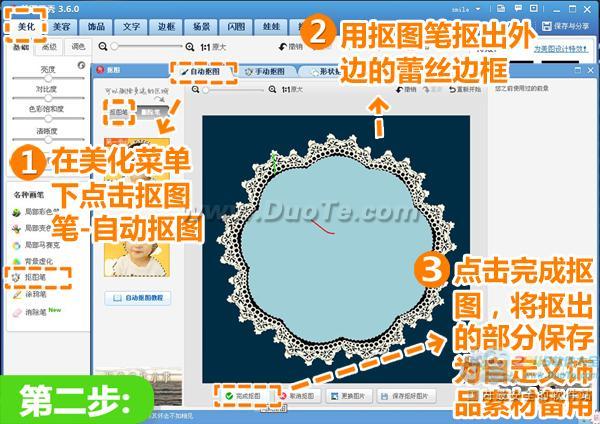Image resolution: width=600 pixels, height=424 pixels.
Task: Switch to the 场景 tab
Action: point(201,27)
